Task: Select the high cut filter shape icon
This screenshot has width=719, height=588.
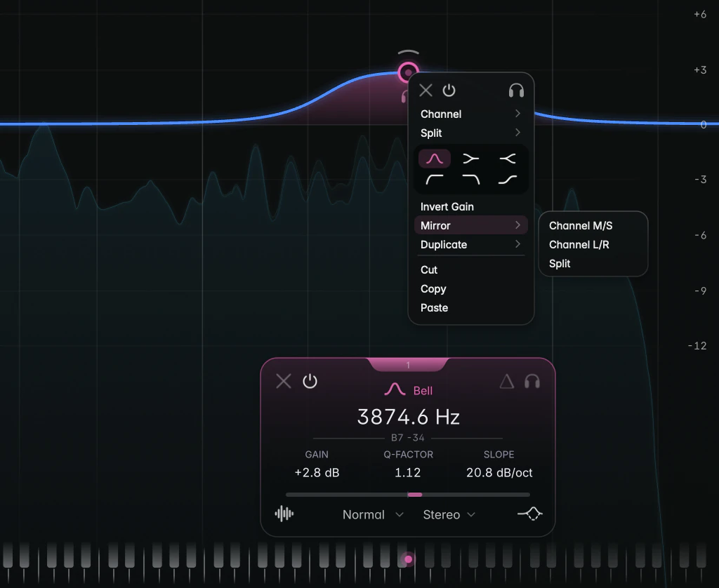Action: [471, 180]
